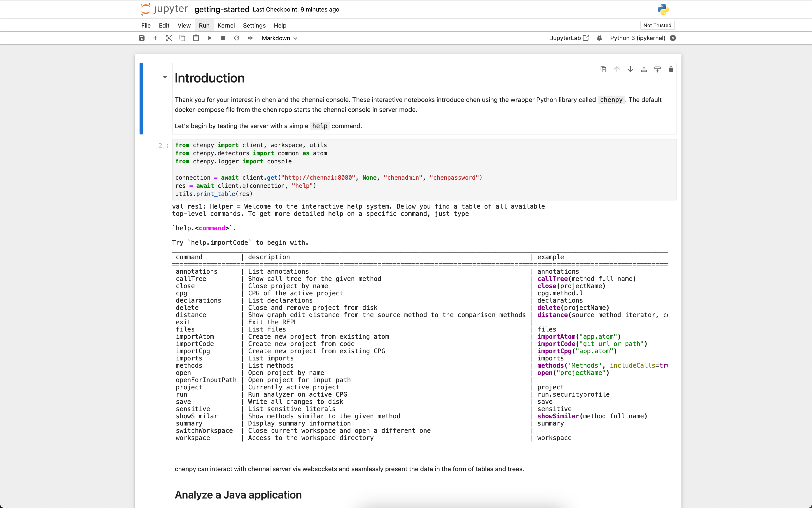This screenshot has width=812, height=508.
Task: Copy the selected cell from toolbar
Action: [182, 38]
